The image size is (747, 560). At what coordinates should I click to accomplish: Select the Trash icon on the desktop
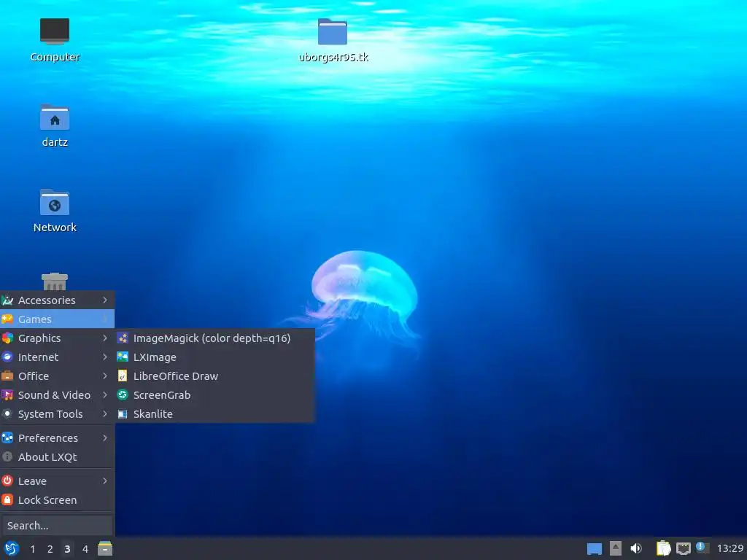(x=55, y=281)
